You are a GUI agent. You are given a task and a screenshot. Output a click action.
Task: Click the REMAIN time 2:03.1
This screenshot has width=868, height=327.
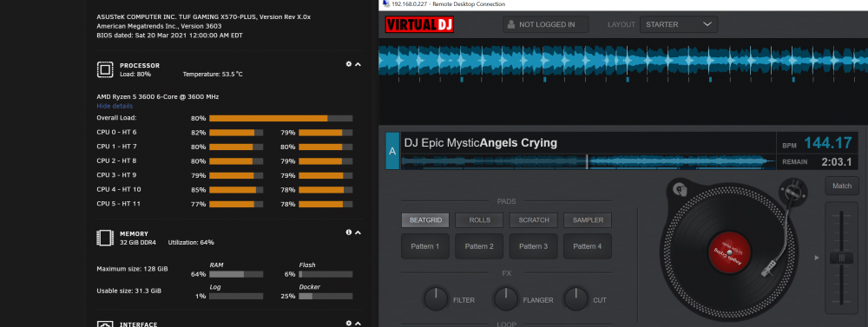[x=837, y=162]
